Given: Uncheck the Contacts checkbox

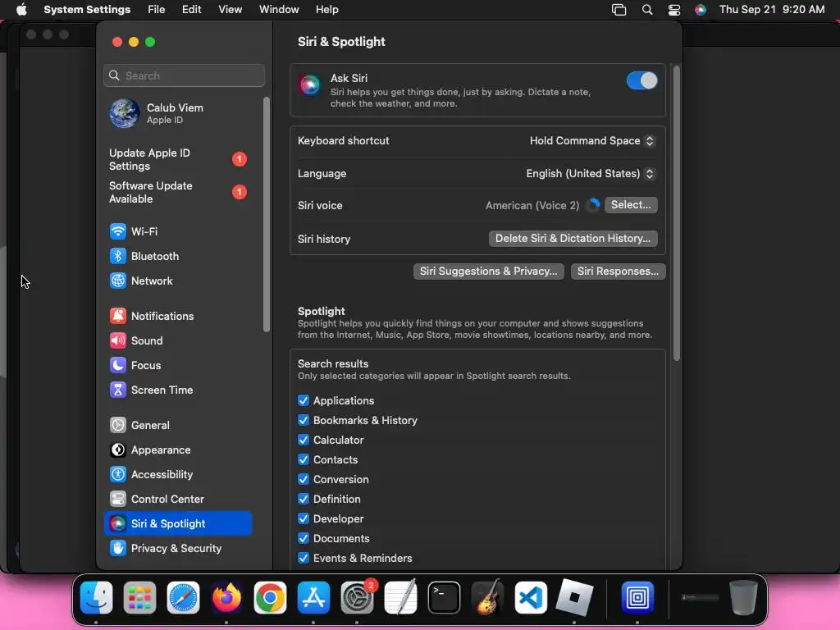Looking at the screenshot, I should [304, 459].
